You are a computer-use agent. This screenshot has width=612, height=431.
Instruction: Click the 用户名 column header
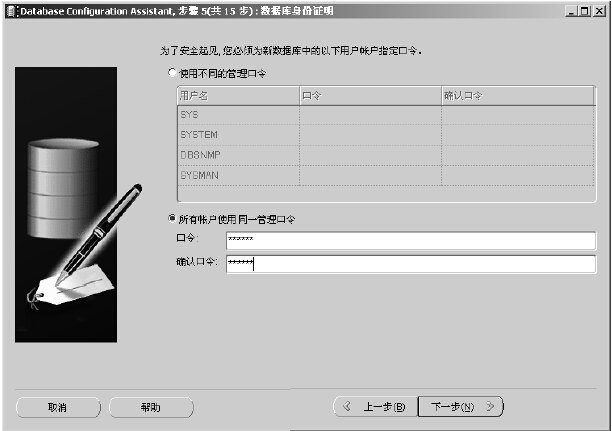238,96
